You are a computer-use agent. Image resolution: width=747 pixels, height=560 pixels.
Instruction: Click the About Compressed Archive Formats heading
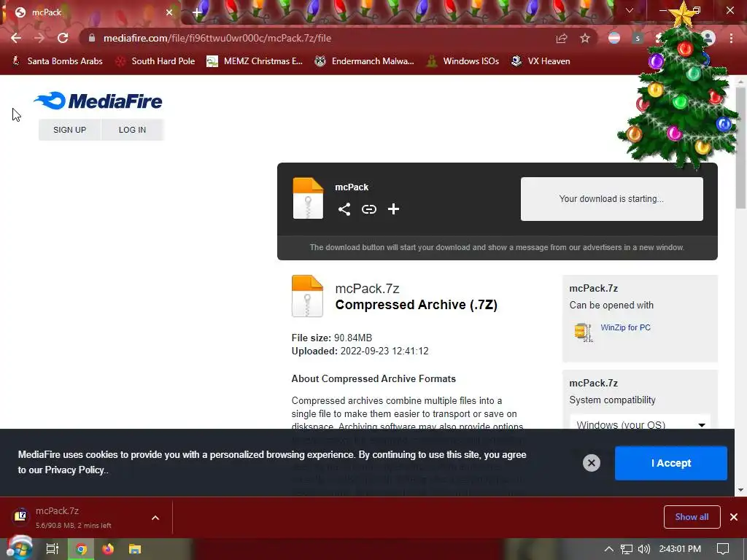coord(373,378)
